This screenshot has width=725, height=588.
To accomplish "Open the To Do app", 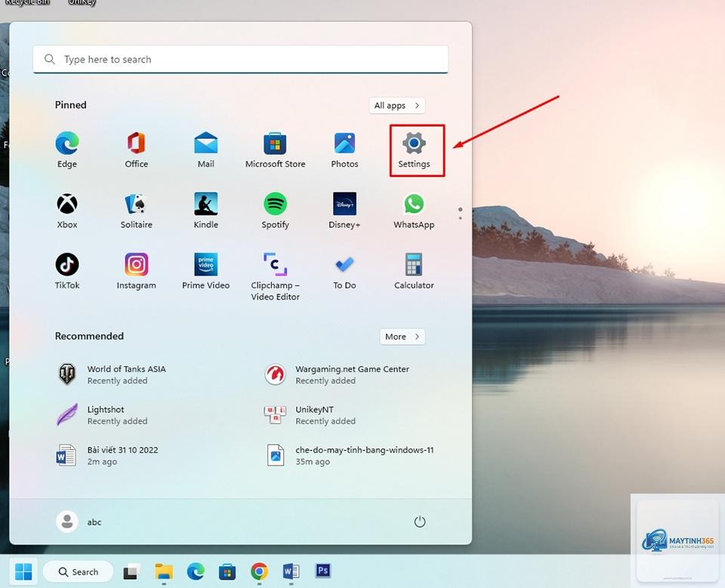I will 344,271.
